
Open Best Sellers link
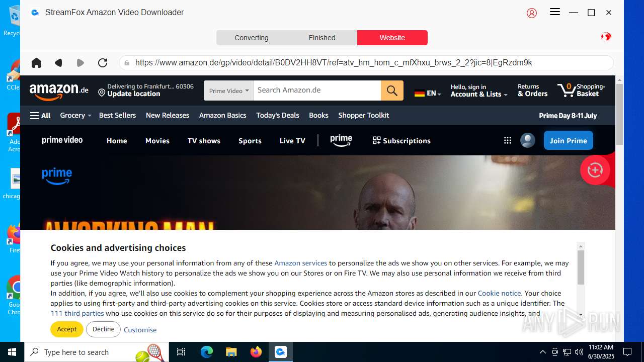[117, 115]
